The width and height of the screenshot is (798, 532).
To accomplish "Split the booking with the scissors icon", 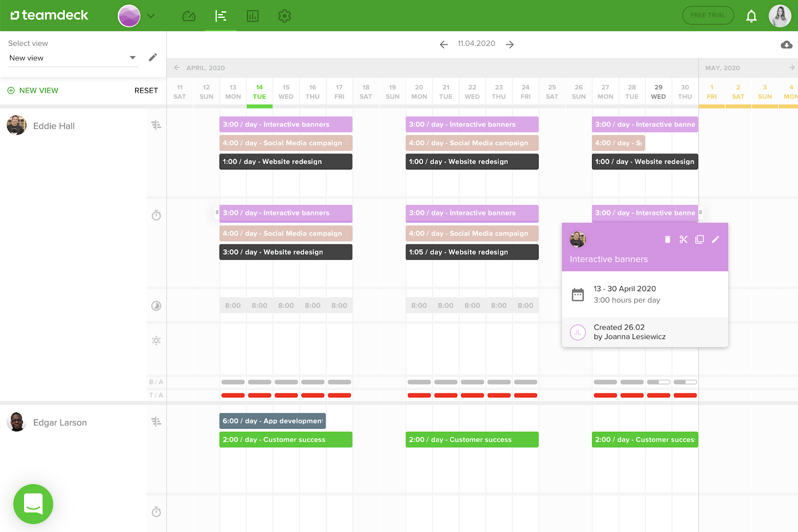I will [683, 240].
